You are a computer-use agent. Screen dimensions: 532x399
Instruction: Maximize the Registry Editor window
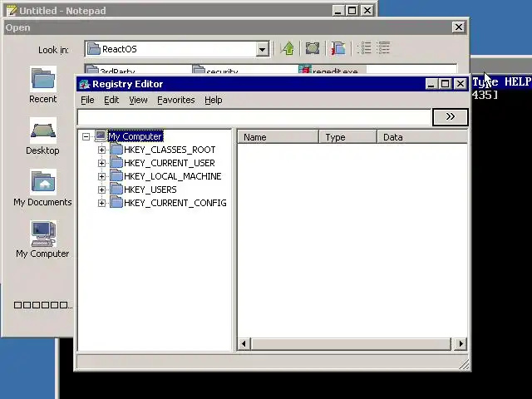click(x=446, y=84)
